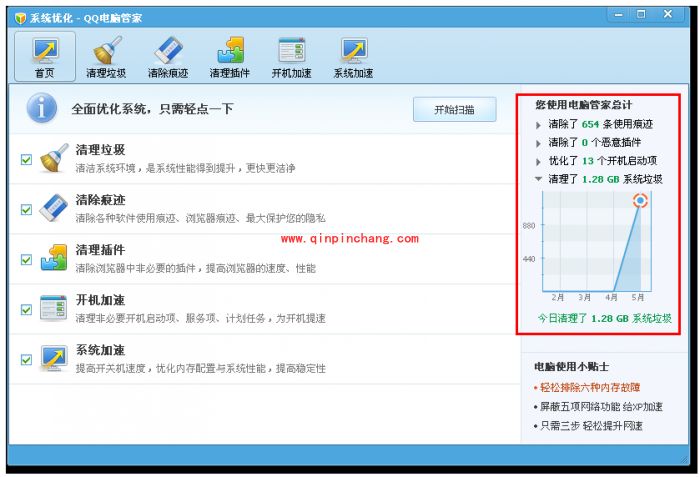700x477 pixels.
Task: Click the QQ电脑管家 shield logo in title bar
Action: point(21,18)
